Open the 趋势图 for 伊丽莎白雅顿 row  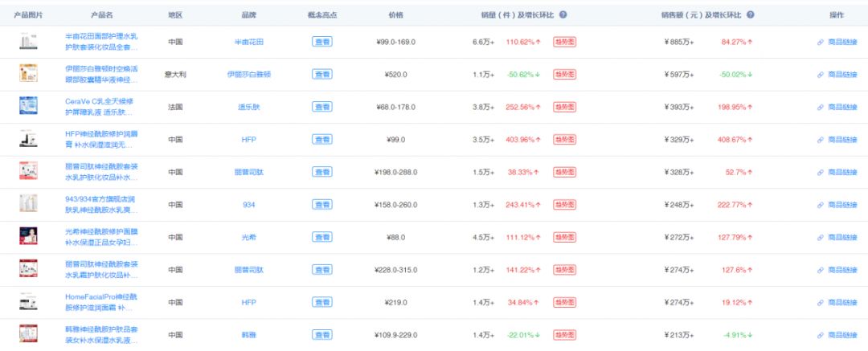(x=564, y=74)
